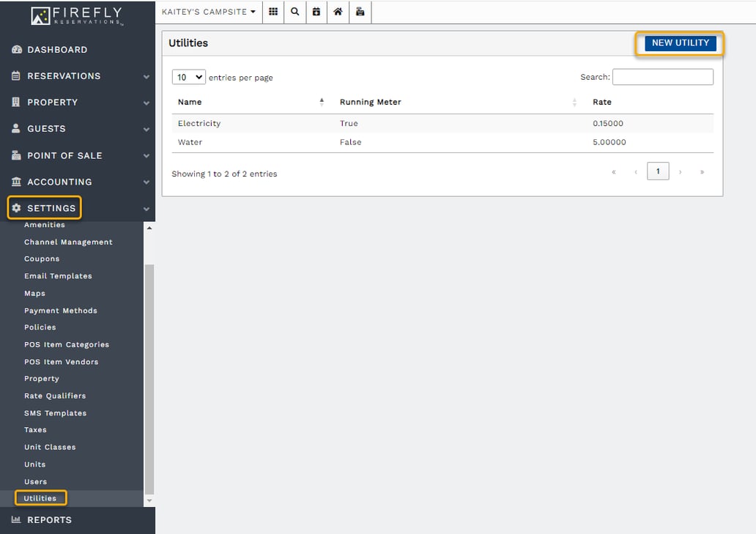Click inside the Search input field

(662, 76)
